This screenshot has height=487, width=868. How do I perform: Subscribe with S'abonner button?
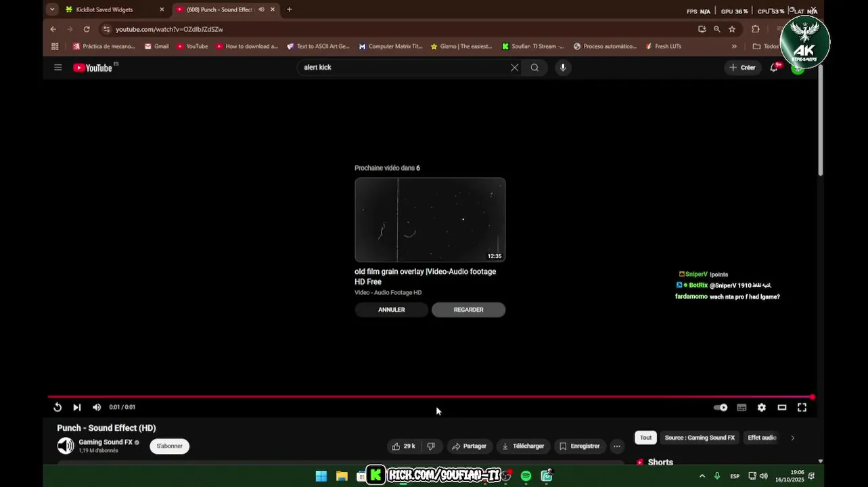[170, 446]
